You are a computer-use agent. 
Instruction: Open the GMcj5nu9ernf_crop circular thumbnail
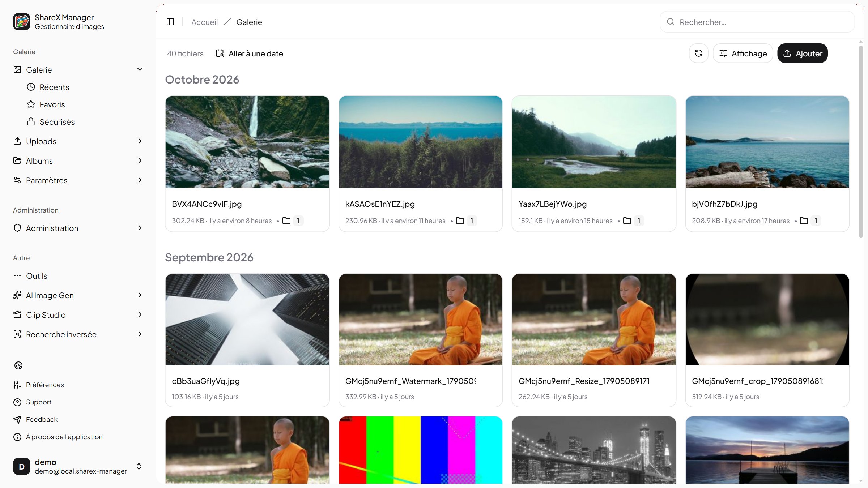767,320
